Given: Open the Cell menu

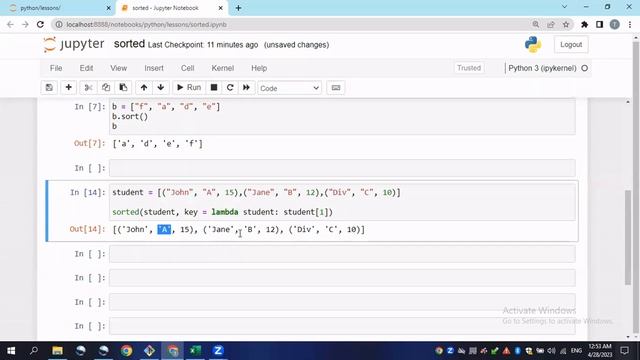Looking at the screenshot, I should 187,68.
